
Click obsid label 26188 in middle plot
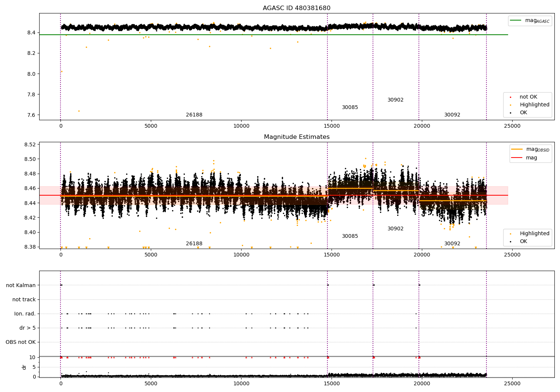pos(194,244)
